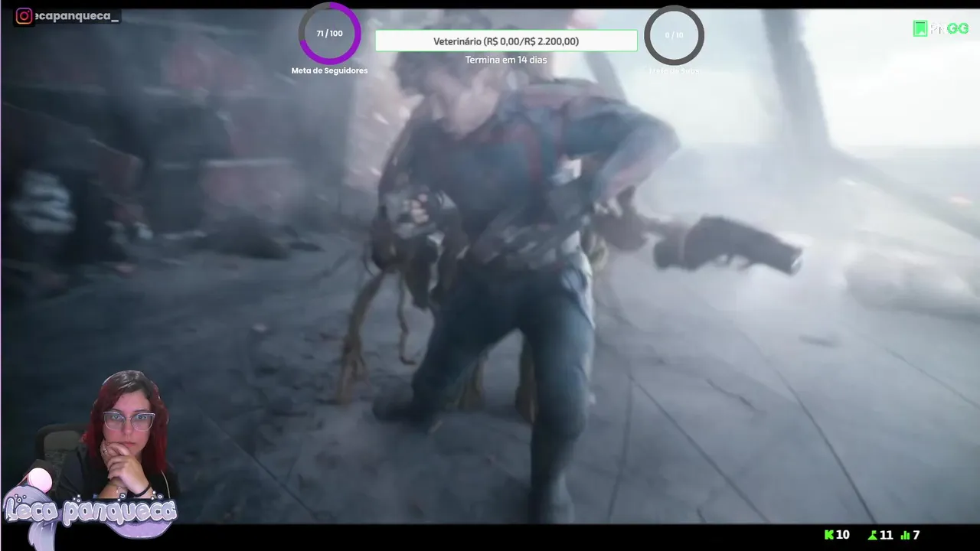Click the green bar chart icon
The height and width of the screenshot is (551, 980).
coord(906,535)
